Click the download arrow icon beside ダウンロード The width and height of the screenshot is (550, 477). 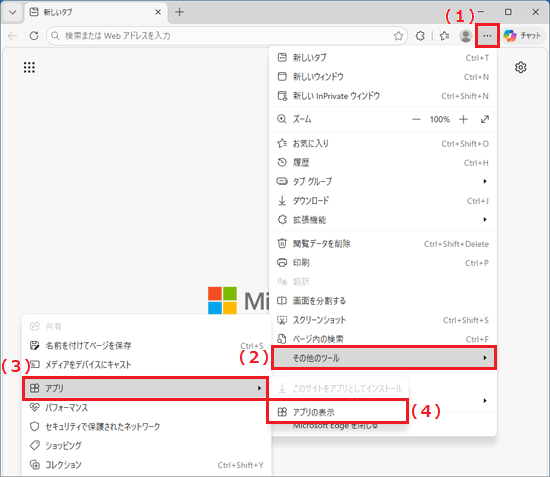282,201
